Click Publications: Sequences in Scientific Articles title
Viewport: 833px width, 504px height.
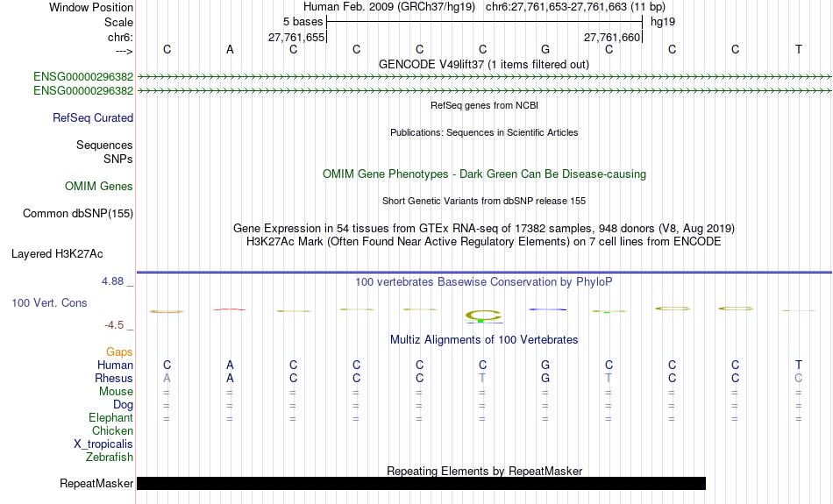point(484,132)
